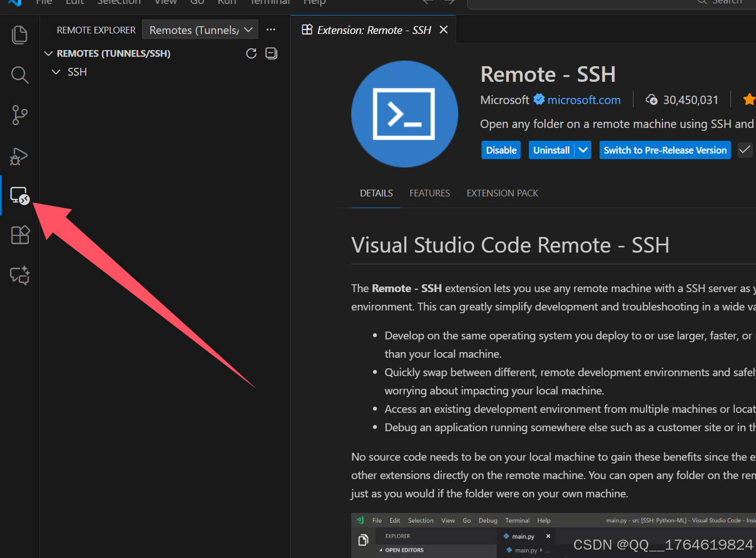Open the Help menu
Image resolution: width=756 pixels, height=558 pixels.
click(x=315, y=2)
